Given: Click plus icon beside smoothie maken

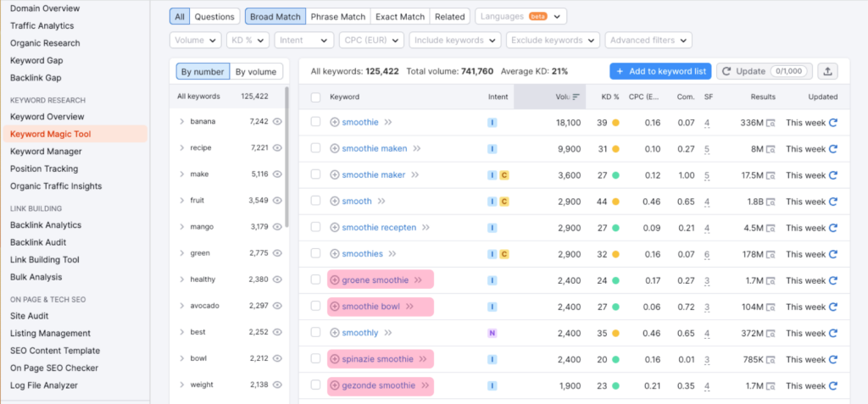Looking at the screenshot, I should 334,148.
